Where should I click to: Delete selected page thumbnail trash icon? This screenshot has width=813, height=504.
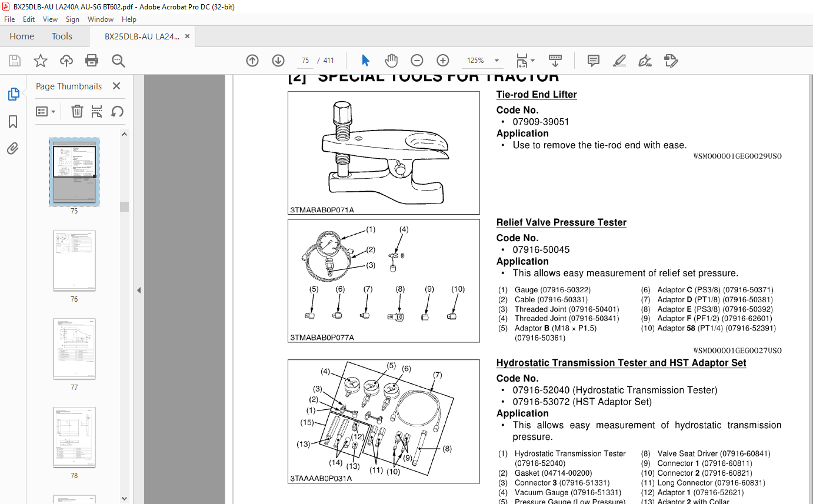pyautogui.click(x=77, y=111)
